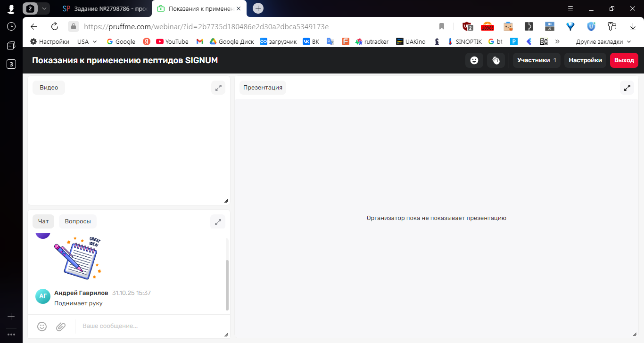Open the Gmail bookmark icon
This screenshot has height=343, width=644.
[x=200, y=41]
